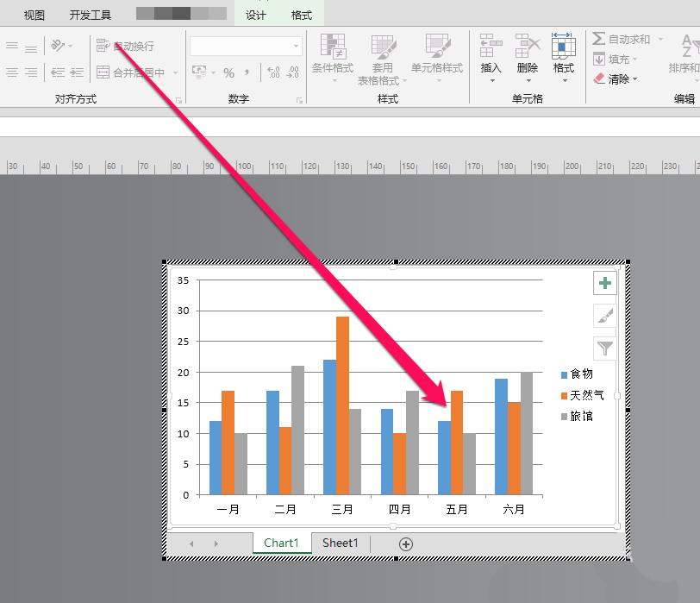Open 条件格式 conditional formatting menu

coord(333,58)
